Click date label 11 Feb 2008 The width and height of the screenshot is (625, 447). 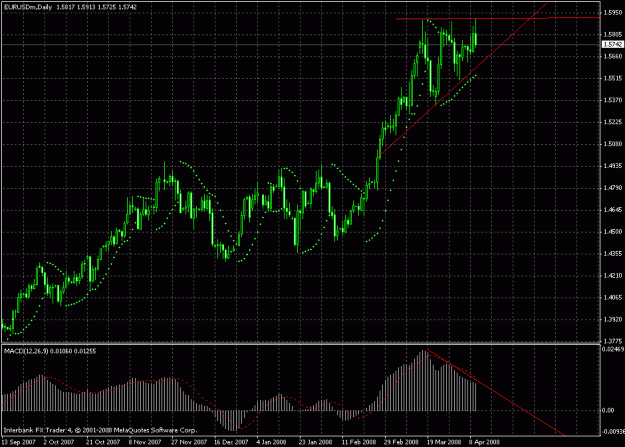tap(359, 442)
